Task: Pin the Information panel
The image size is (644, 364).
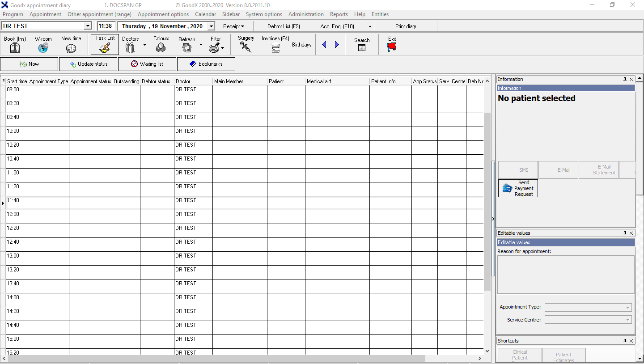Action: tap(625, 79)
